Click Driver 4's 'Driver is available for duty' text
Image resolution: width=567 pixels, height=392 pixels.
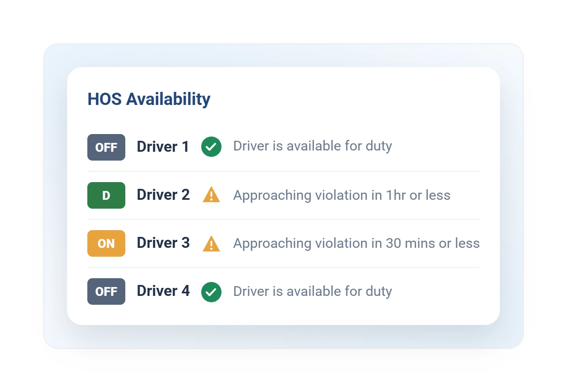313,292
